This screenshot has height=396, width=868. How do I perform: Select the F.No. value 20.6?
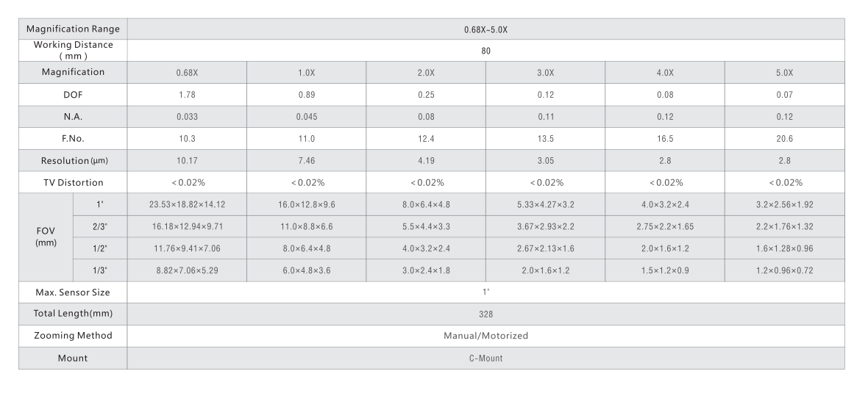click(x=784, y=139)
